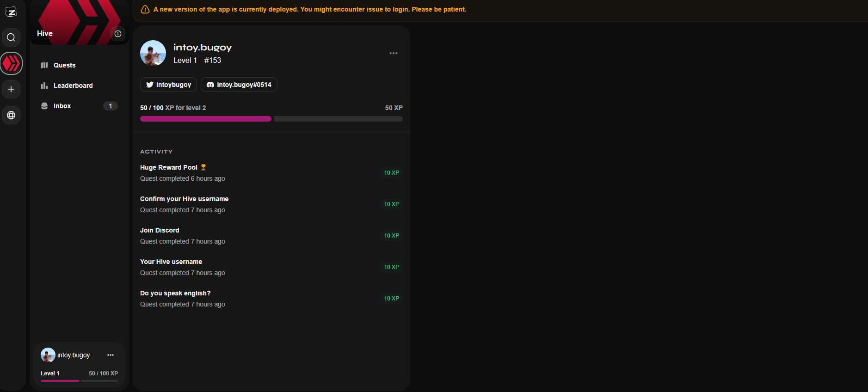Image resolution: width=868 pixels, height=392 pixels.
Task: Select the Join Discord activity entry
Action: point(160,230)
